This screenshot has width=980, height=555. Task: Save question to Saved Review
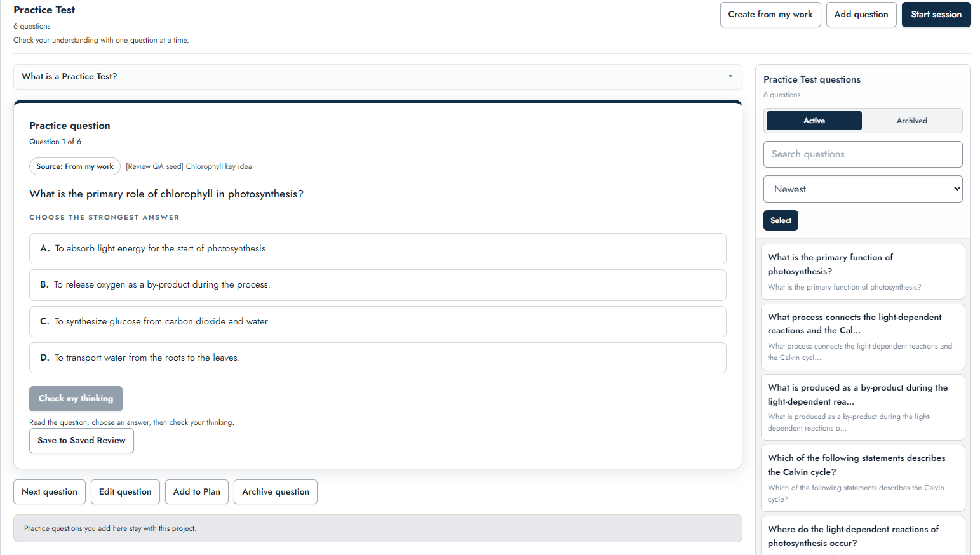81,441
